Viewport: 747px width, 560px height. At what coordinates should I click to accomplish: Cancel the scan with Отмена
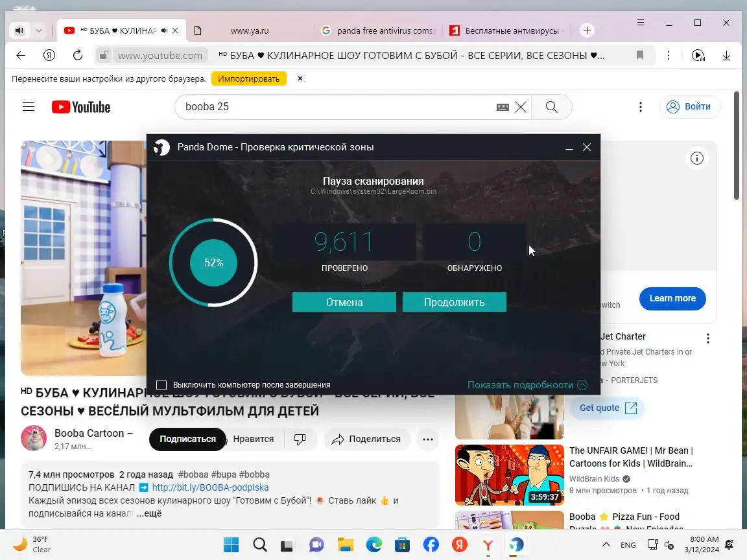[344, 302]
